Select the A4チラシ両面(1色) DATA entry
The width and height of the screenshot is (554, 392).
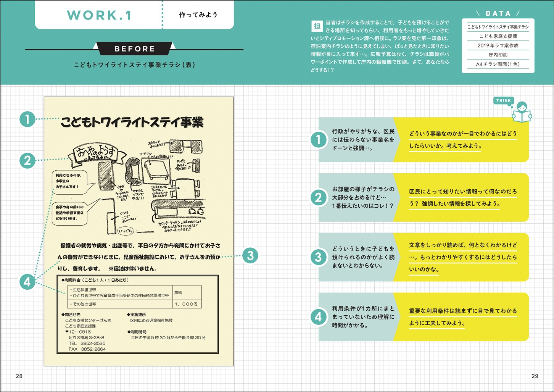[498, 64]
